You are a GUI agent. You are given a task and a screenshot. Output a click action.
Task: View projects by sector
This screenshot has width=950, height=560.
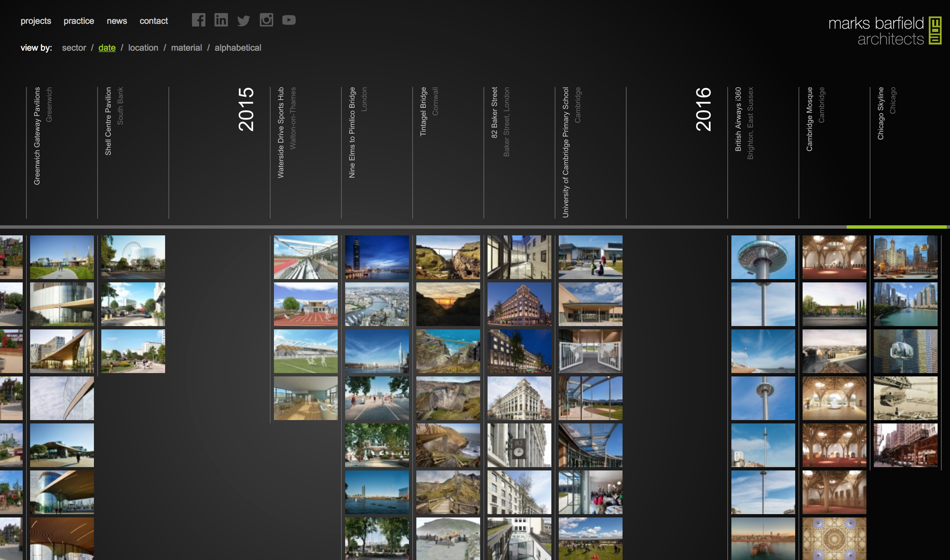74,48
